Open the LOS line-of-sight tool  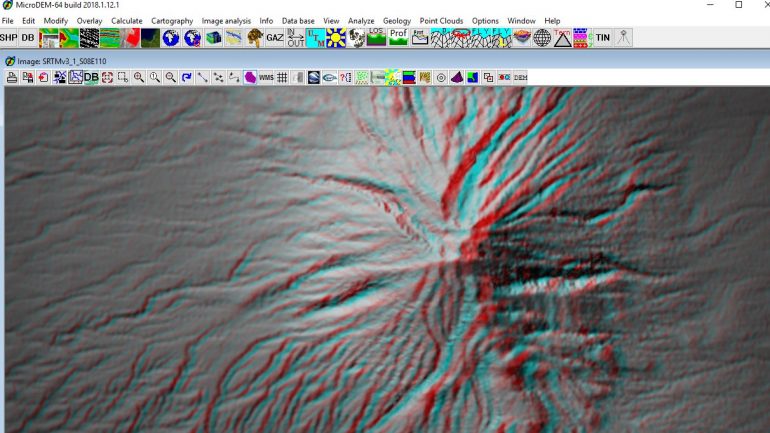click(377, 37)
